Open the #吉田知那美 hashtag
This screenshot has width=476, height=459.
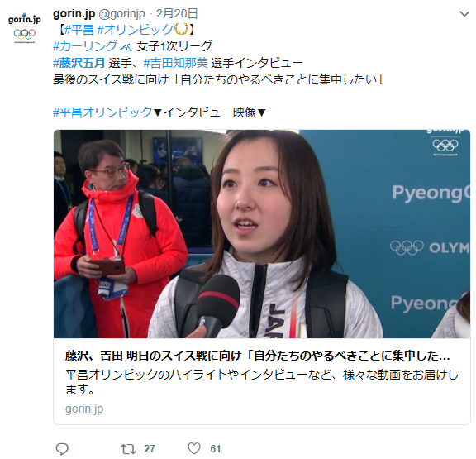click(x=175, y=63)
